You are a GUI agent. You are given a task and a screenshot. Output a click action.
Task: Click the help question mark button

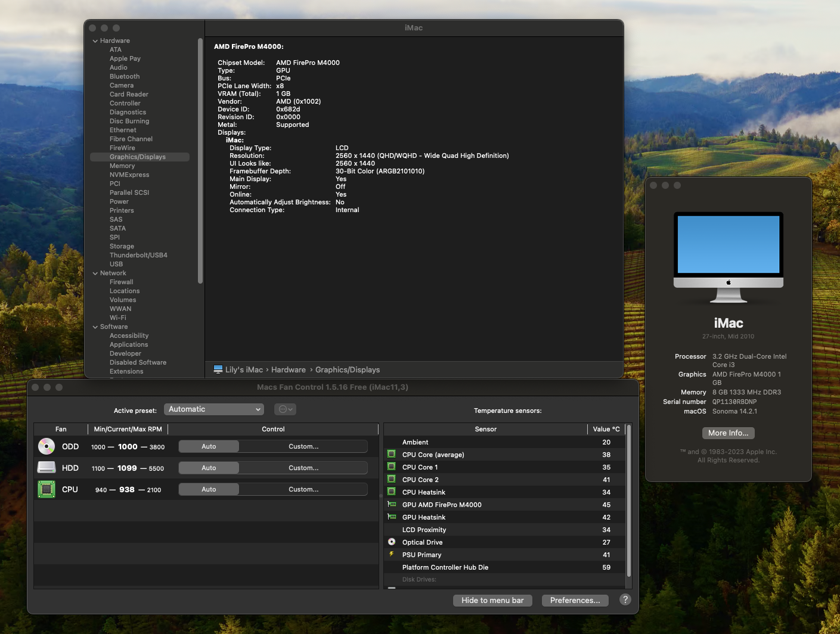[625, 600]
